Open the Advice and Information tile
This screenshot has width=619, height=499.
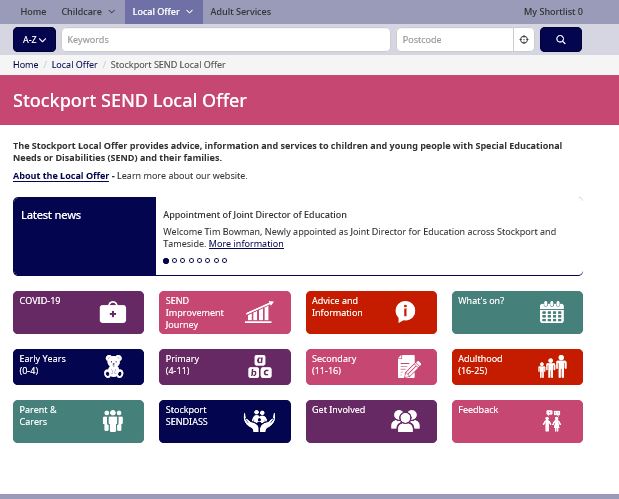coord(371,312)
